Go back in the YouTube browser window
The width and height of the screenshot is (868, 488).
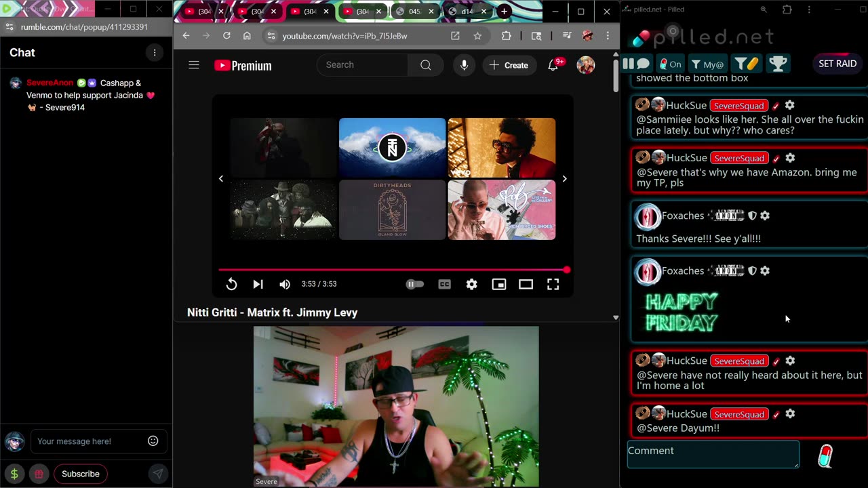(x=186, y=36)
